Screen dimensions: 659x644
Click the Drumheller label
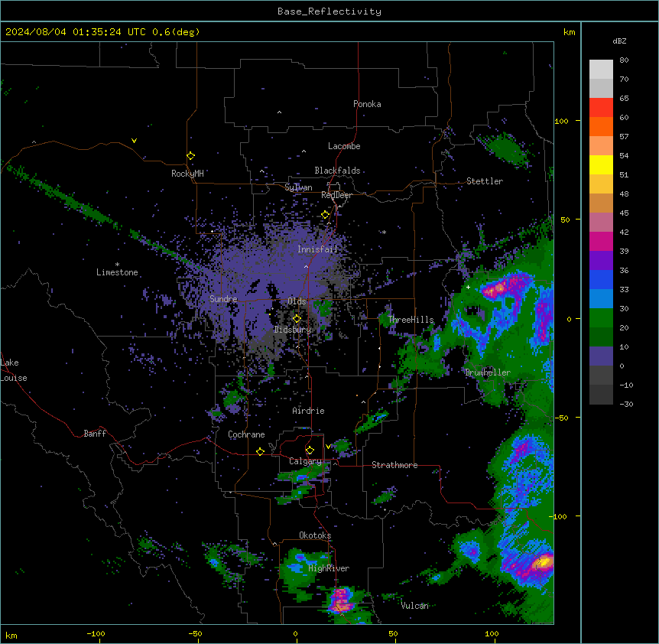[488, 372]
